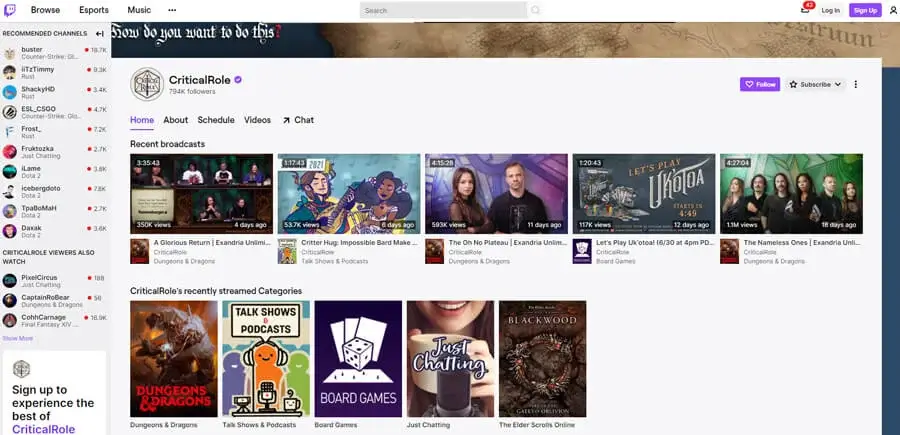
Task: Switch to the Videos tab
Action: tap(257, 120)
